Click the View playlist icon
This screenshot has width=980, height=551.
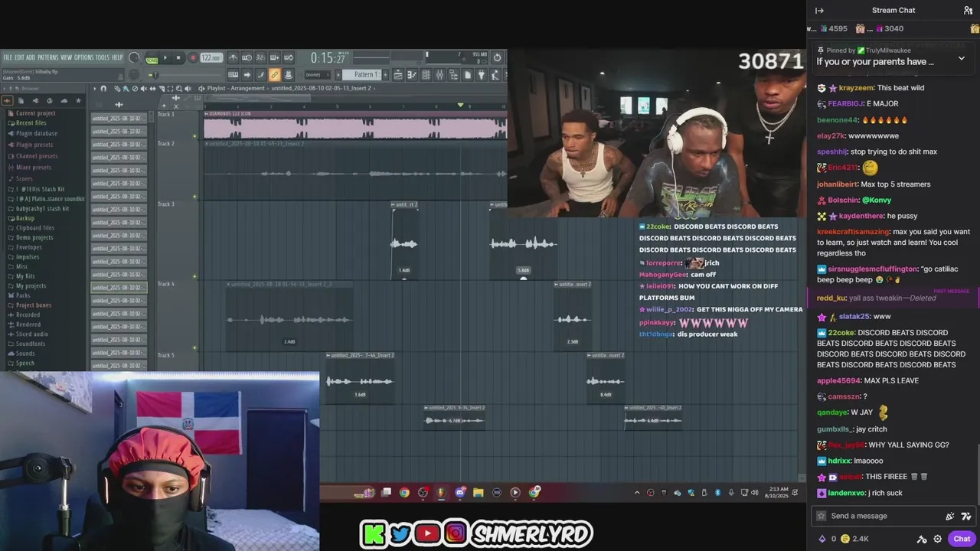(x=398, y=75)
